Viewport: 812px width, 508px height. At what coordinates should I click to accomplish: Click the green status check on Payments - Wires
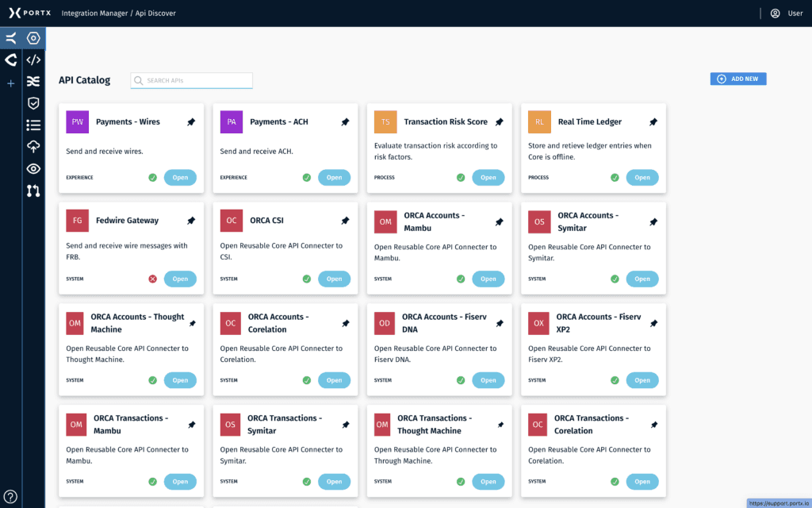click(153, 178)
